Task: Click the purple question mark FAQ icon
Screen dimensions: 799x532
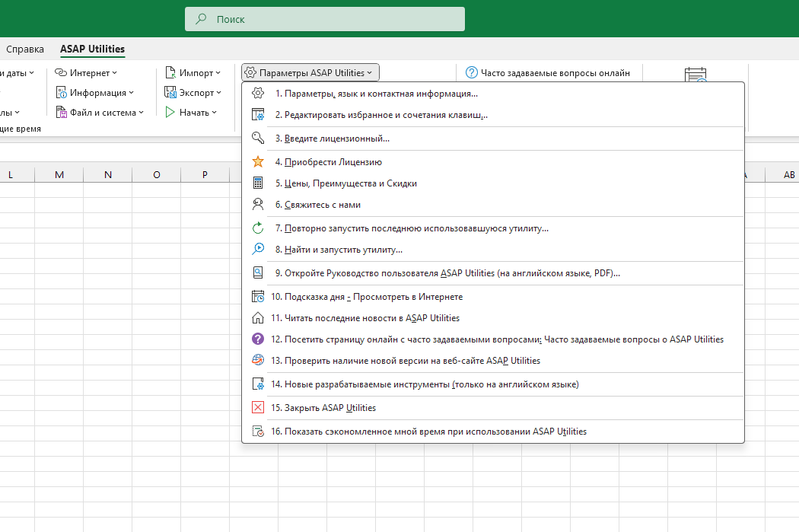Action: 258,339
